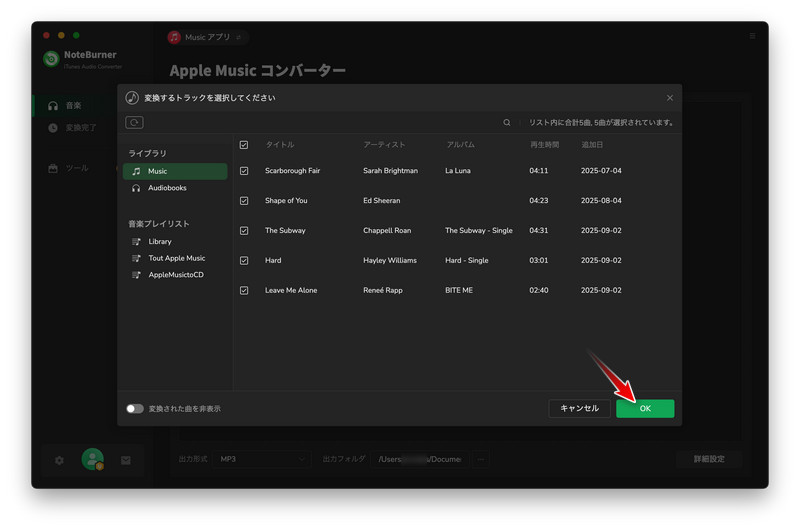
Task: Toggle the select-all header checkbox
Action: point(244,145)
